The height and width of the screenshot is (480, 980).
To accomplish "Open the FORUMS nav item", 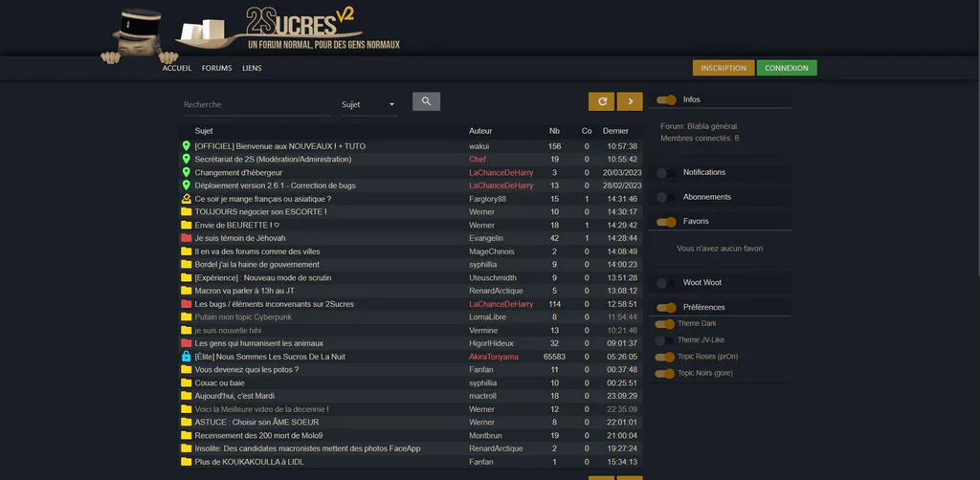I will coord(217,68).
